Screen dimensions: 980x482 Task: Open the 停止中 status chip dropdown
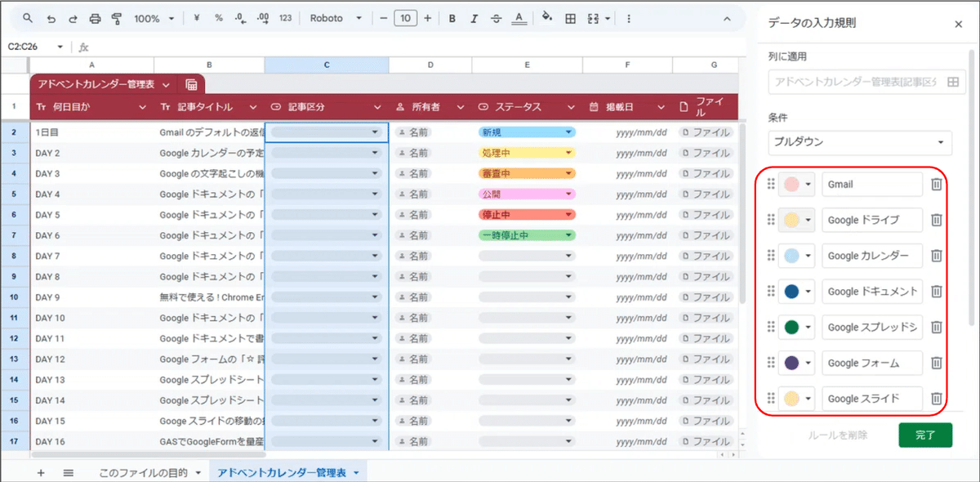point(568,215)
